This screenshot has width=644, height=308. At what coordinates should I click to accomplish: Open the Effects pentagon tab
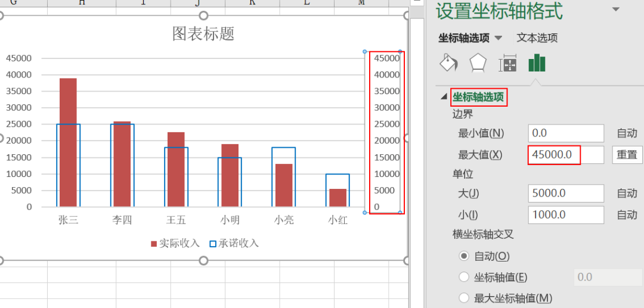pyautogui.click(x=478, y=63)
